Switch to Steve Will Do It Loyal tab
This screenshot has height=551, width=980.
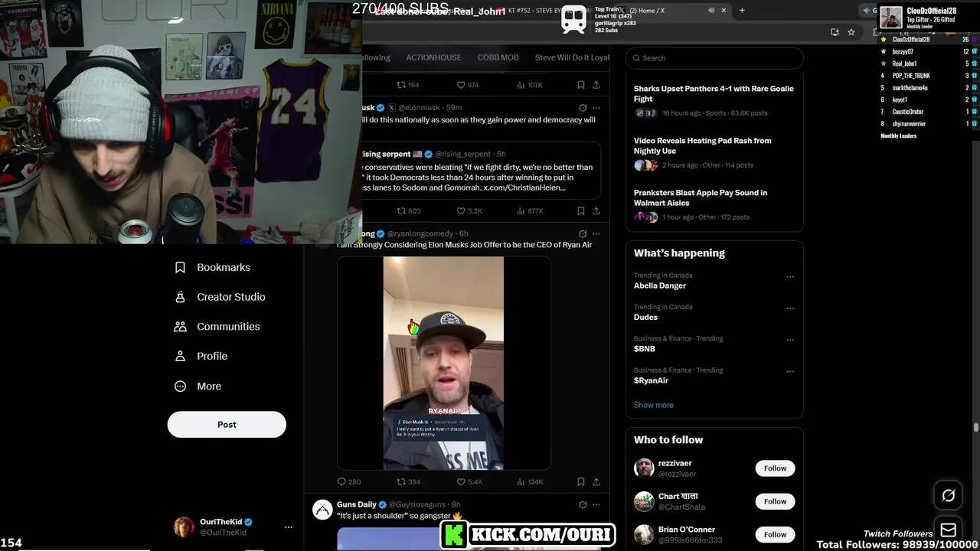tap(572, 57)
